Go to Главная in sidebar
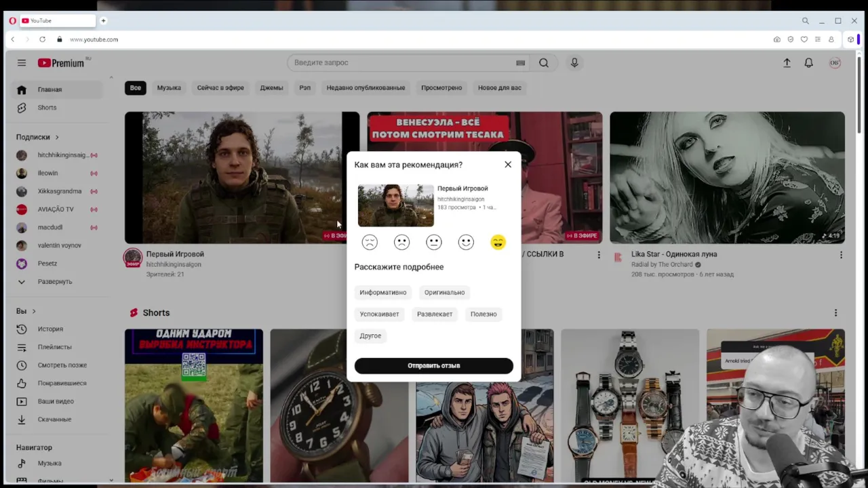Image resolution: width=868 pixels, height=488 pixels. (x=56, y=89)
